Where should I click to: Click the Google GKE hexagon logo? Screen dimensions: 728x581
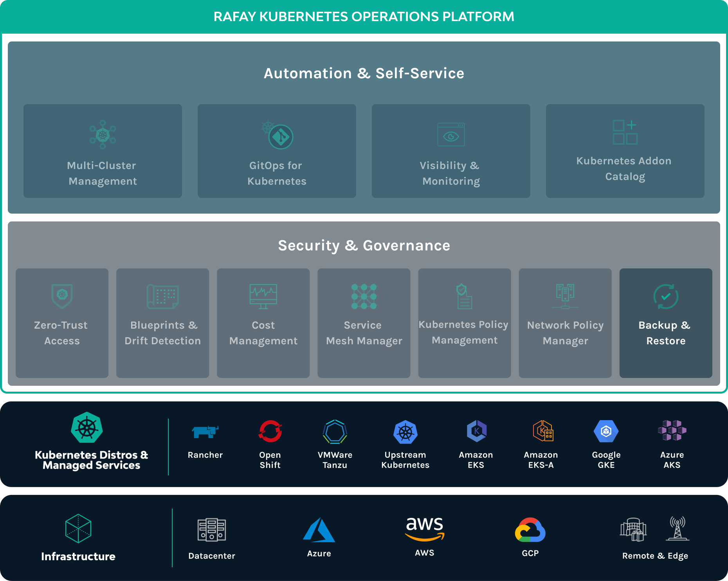pyautogui.click(x=606, y=431)
